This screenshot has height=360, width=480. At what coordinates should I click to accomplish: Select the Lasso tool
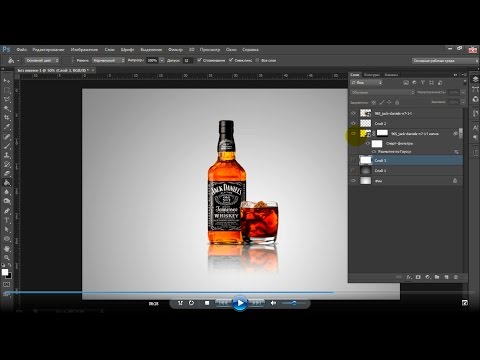pos(7,99)
